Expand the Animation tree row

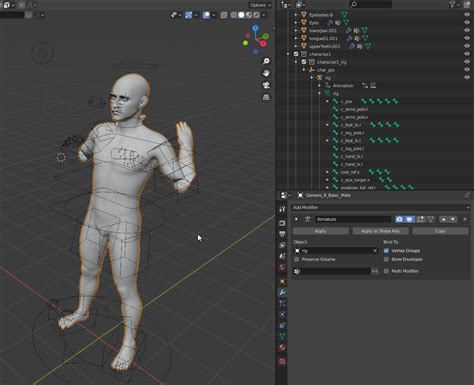(x=320, y=85)
